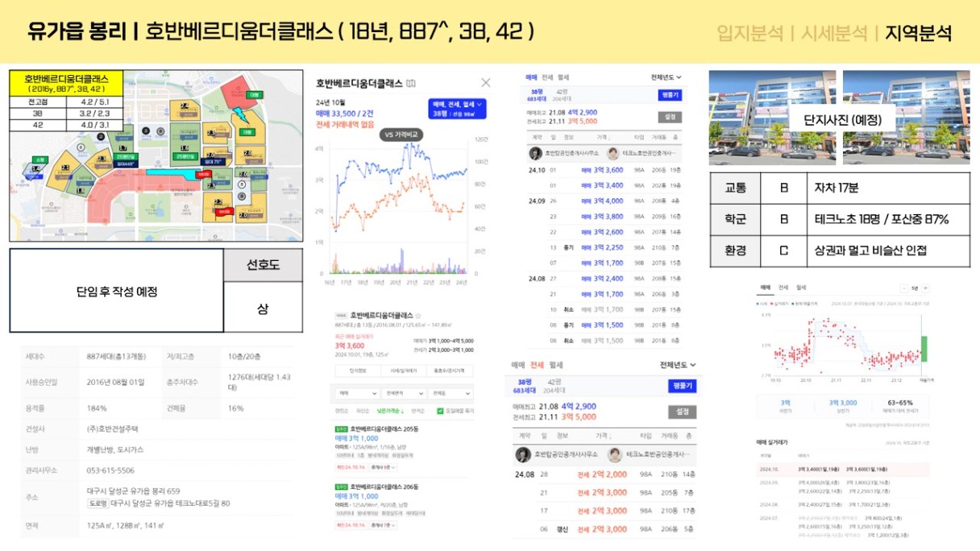The image size is (980, 551).
Task: Click the 도로명 tag in address row
Action: coord(98,503)
